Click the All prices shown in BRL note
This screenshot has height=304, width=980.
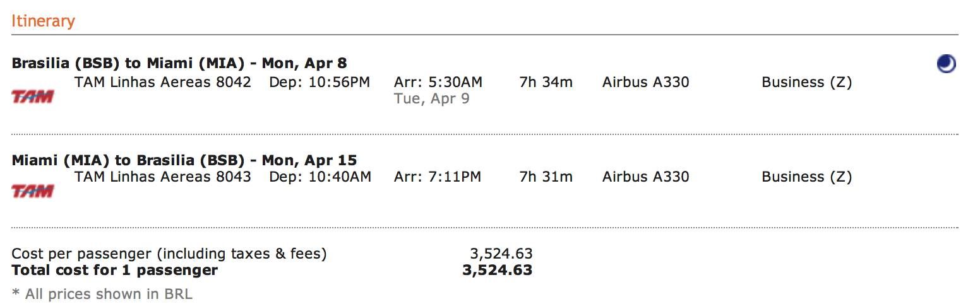coord(102,294)
